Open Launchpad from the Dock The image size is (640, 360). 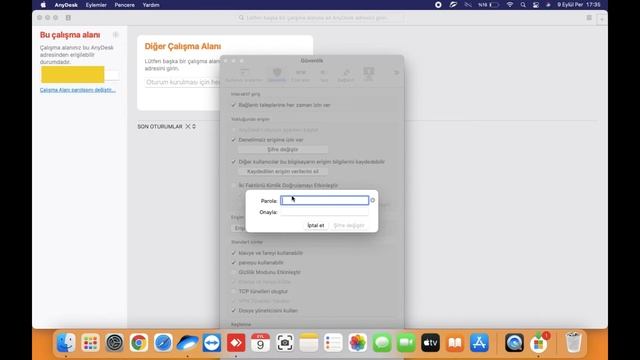click(x=90, y=342)
